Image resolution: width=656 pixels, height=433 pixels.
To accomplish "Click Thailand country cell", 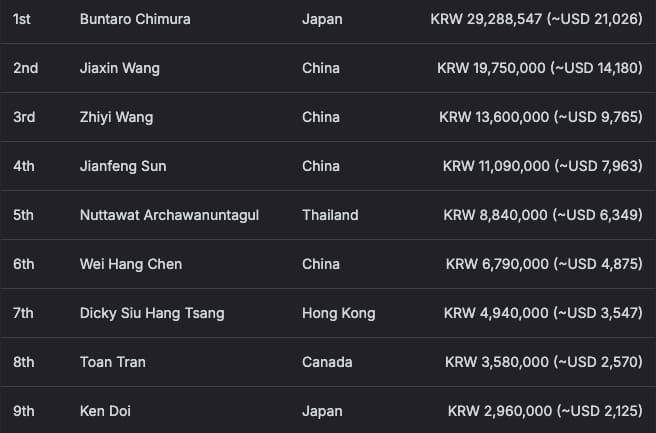I will pos(330,215).
